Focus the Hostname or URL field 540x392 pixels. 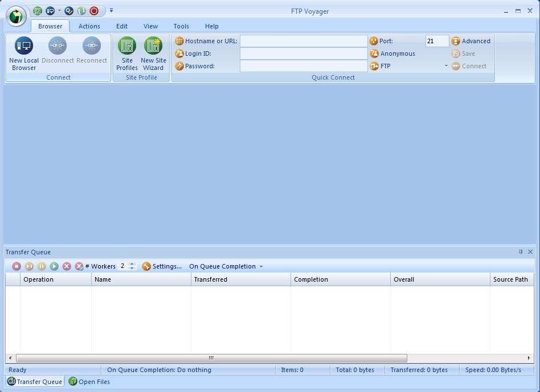tap(304, 41)
